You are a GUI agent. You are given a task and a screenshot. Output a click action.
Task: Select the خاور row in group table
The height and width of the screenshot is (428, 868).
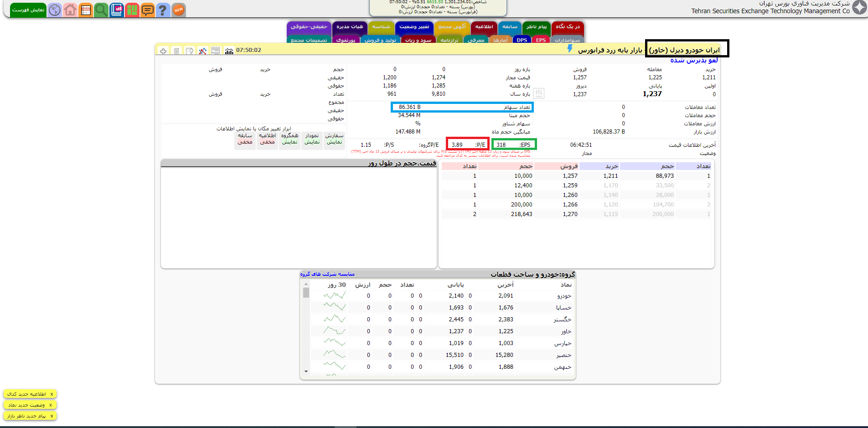click(442, 331)
